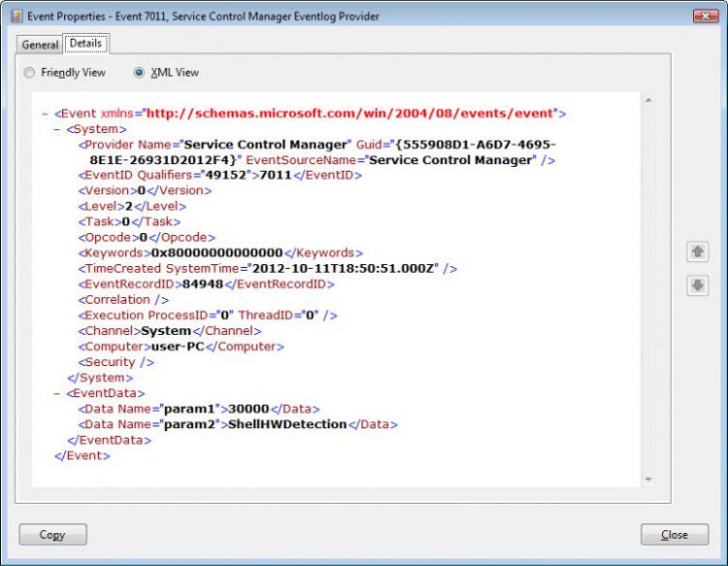Click the EventRecordID value 84948
The width and height of the screenshot is (728, 566).
203,283
